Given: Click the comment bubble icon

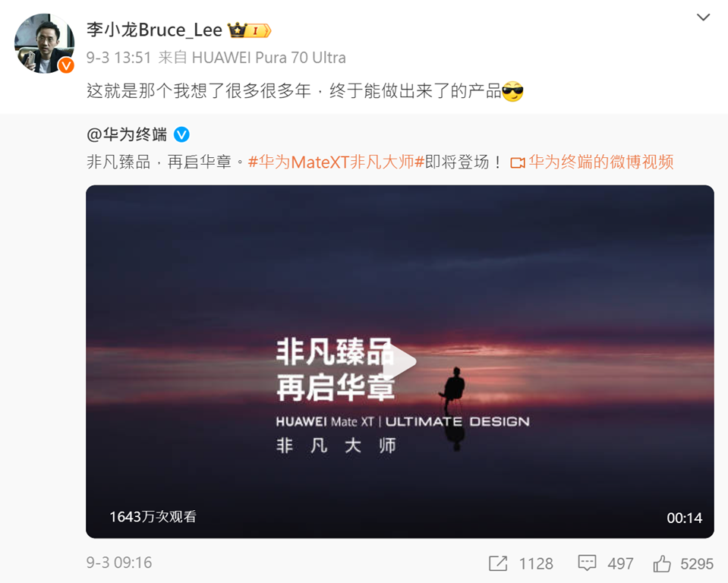Looking at the screenshot, I should [x=587, y=563].
